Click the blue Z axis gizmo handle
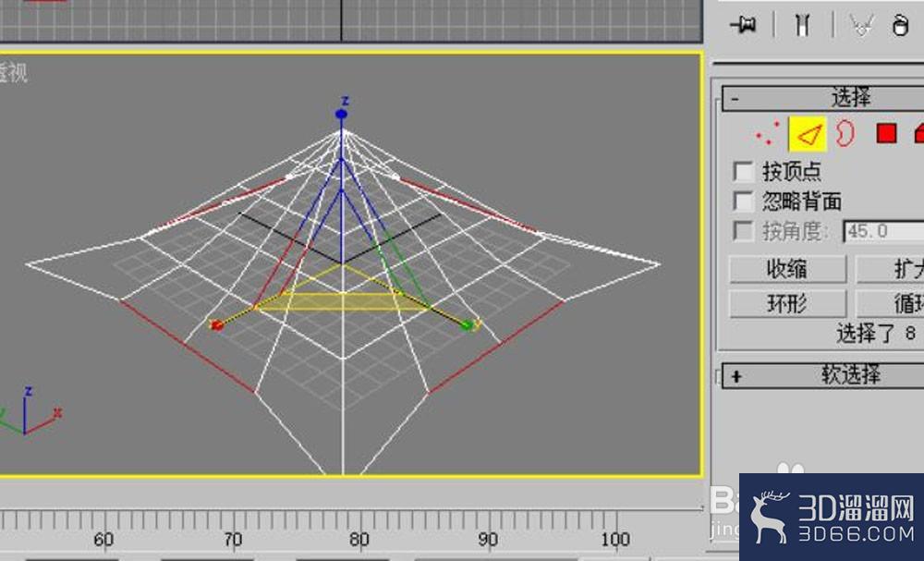The image size is (924, 561). (x=341, y=114)
